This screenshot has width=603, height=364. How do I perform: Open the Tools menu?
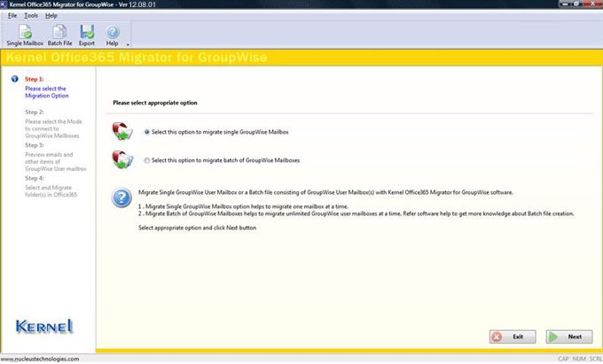(x=31, y=16)
